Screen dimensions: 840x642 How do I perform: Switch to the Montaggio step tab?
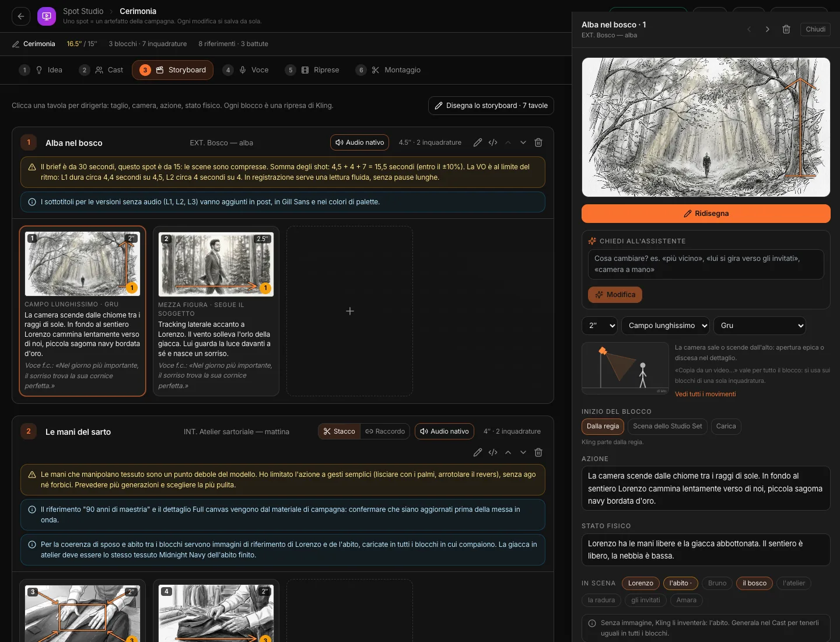pos(388,70)
